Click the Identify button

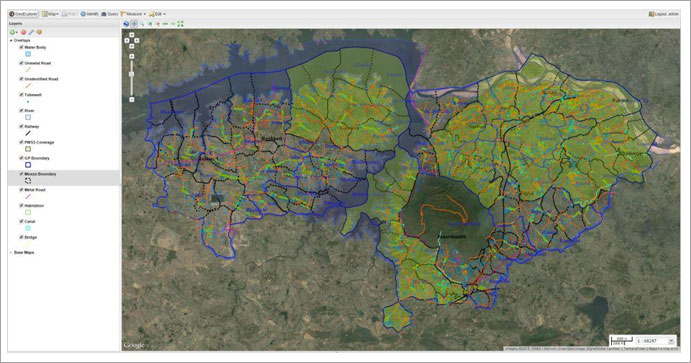click(90, 14)
